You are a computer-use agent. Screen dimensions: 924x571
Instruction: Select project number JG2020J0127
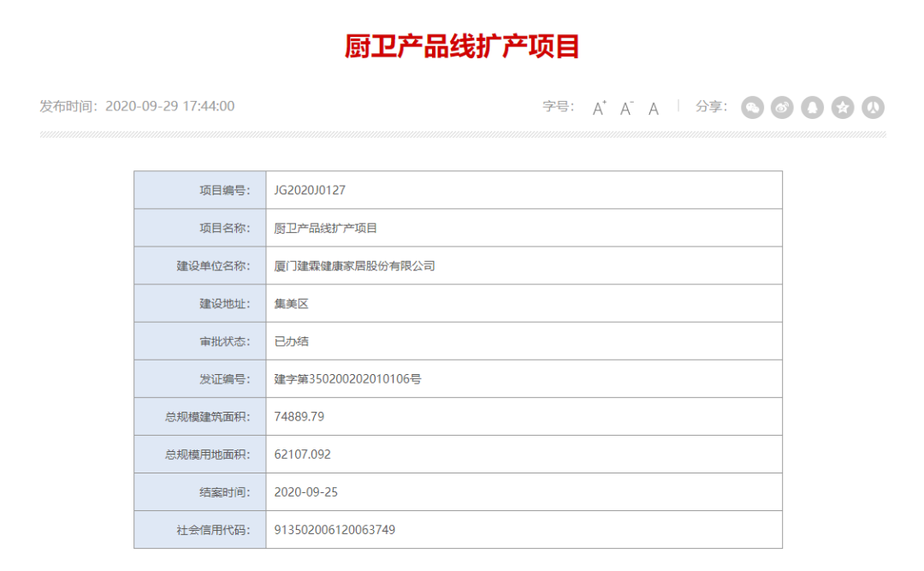pyautogui.click(x=310, y=190)
